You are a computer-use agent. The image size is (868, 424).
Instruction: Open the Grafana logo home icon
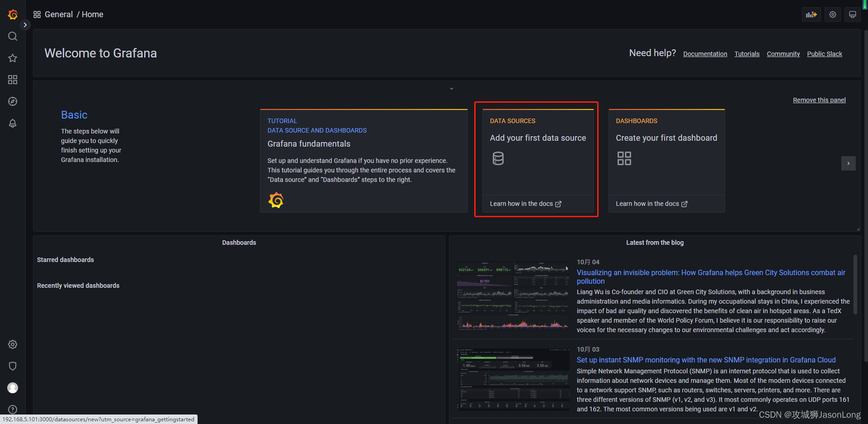point(13,14)
